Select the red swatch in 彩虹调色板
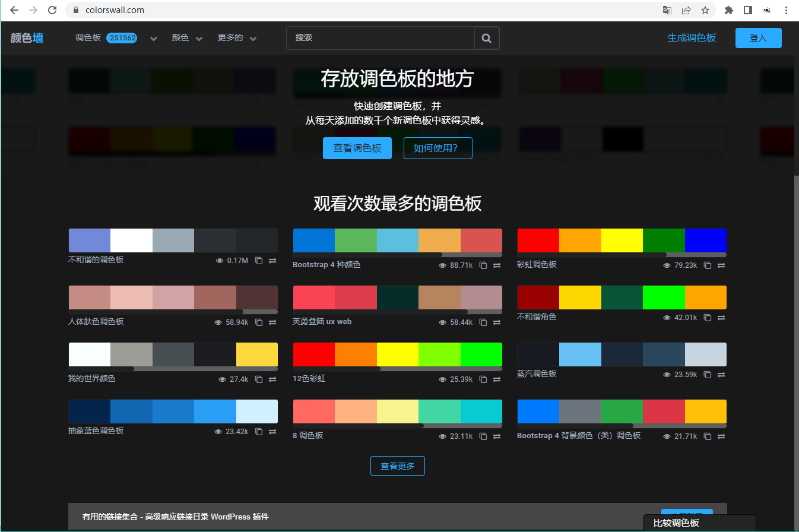Viewport: 799px width, 532px height. (537, 241)
